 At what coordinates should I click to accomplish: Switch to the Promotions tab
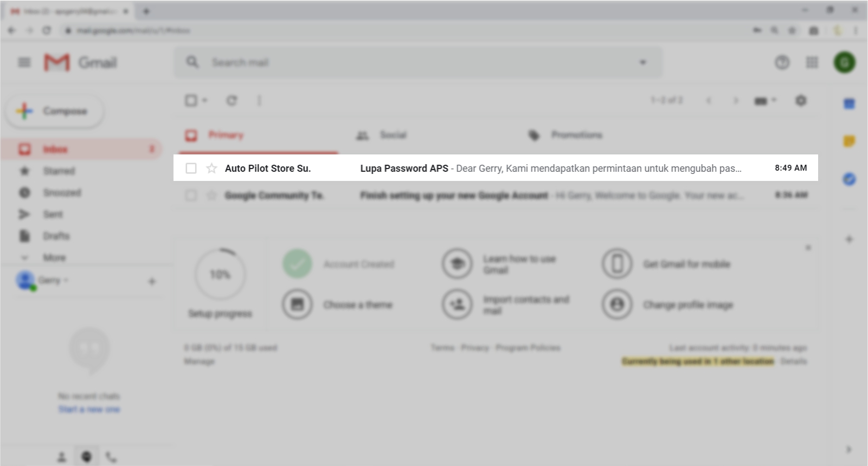point(576,135)
